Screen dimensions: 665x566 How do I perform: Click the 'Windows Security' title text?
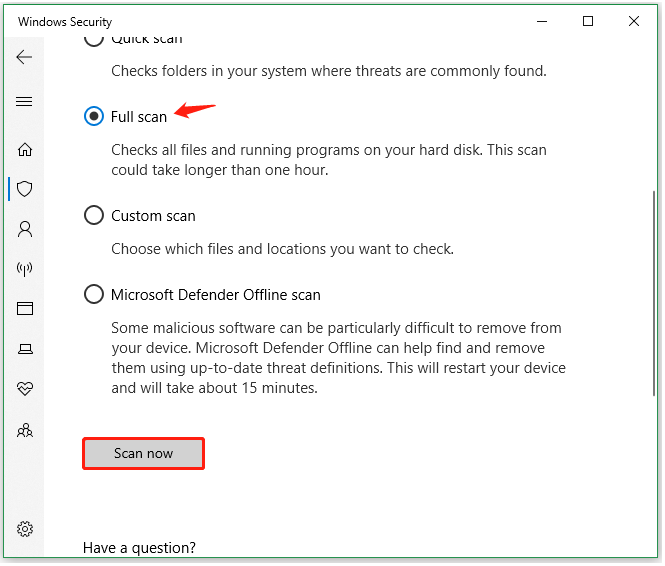pos(65,22)
